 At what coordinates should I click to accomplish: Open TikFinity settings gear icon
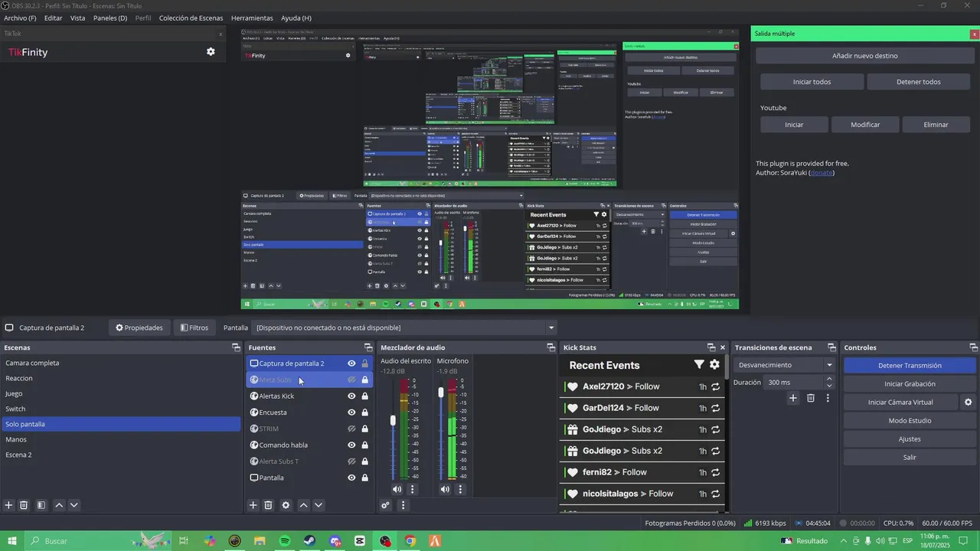pyautogui.click(x=211, y=52)
